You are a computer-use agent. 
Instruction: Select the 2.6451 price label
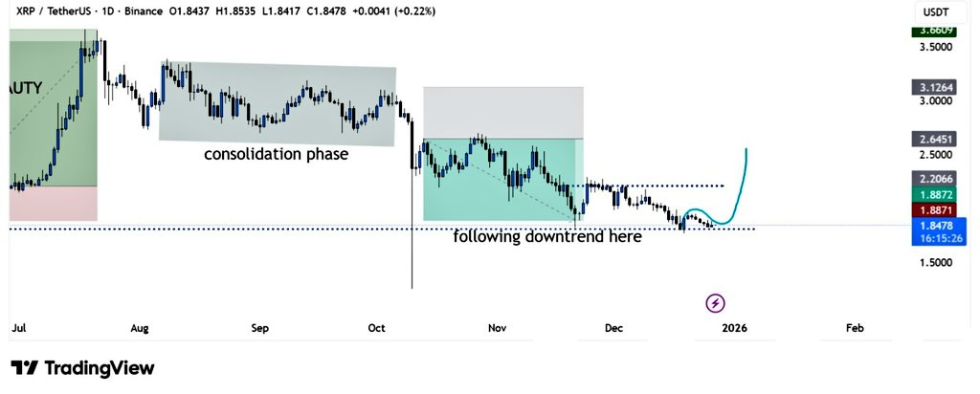click(x=933, y=139)
